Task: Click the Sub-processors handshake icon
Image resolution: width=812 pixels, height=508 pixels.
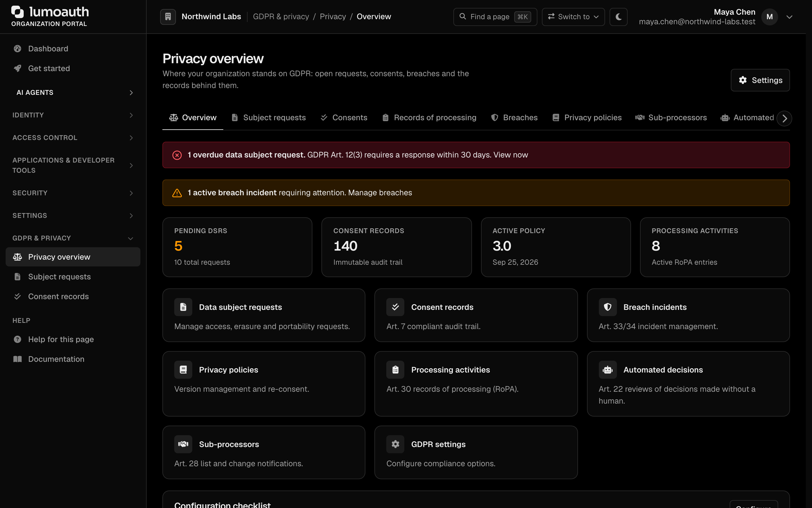Action: 183,444
